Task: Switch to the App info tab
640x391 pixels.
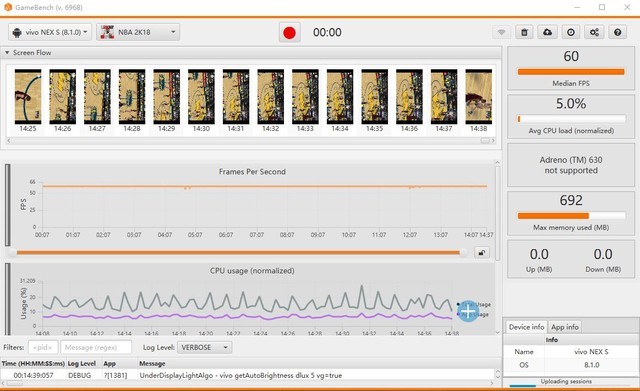Action: 564,327
